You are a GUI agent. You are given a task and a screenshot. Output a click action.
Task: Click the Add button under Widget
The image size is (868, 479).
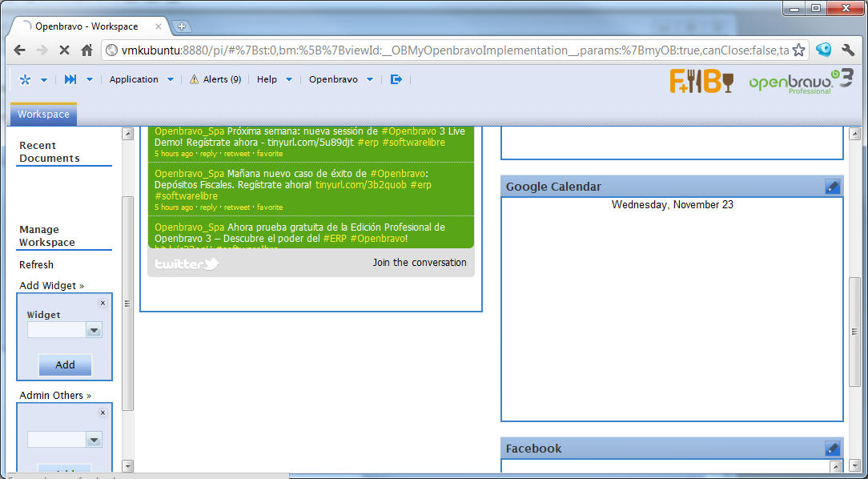point(65,365)
